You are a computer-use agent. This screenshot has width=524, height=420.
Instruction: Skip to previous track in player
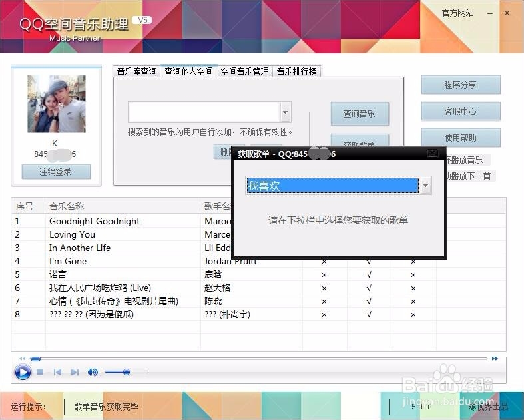point(57,372)
